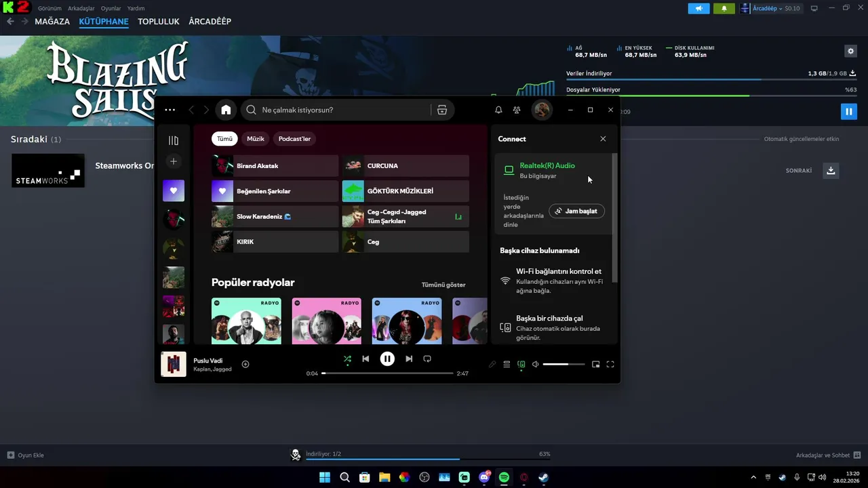Open Liked Songs heart in sidebar

174,191
